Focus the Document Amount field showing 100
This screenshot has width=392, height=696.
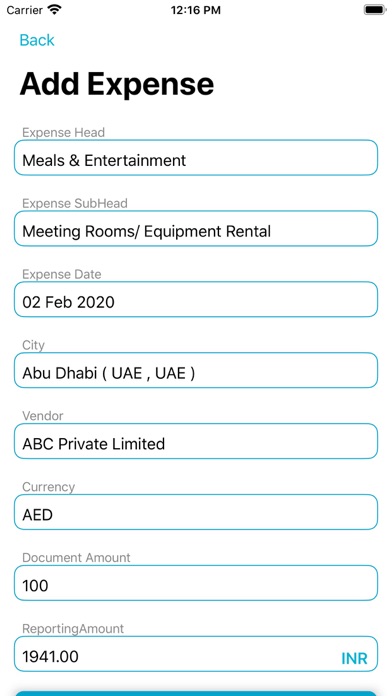(196, 583)
